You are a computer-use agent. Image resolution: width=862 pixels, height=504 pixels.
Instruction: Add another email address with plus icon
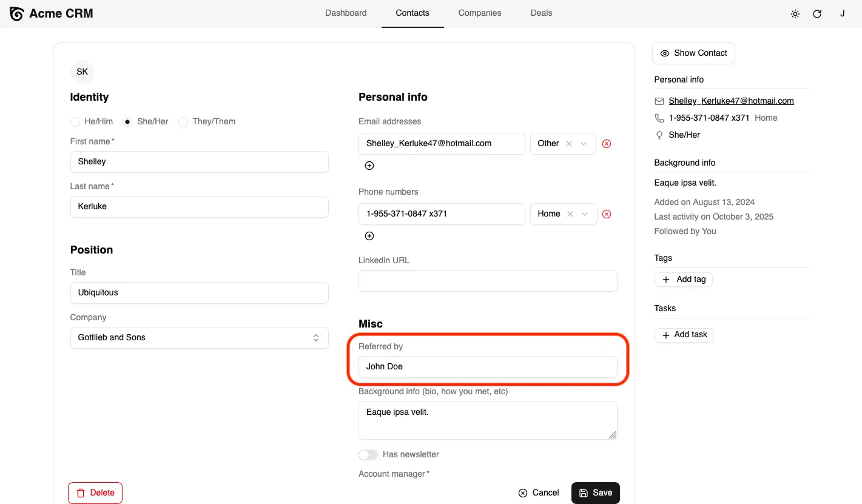click(x=369, y=166)
